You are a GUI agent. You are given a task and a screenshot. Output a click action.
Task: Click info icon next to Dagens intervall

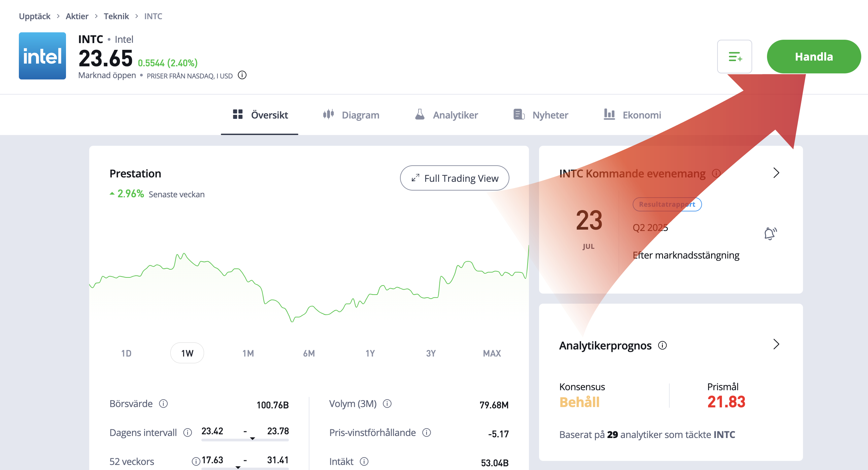188,432
